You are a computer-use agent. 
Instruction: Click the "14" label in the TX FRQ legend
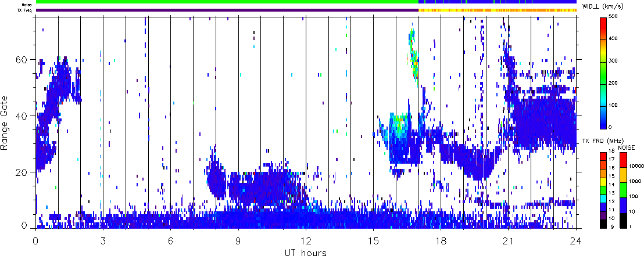(612, 185)
